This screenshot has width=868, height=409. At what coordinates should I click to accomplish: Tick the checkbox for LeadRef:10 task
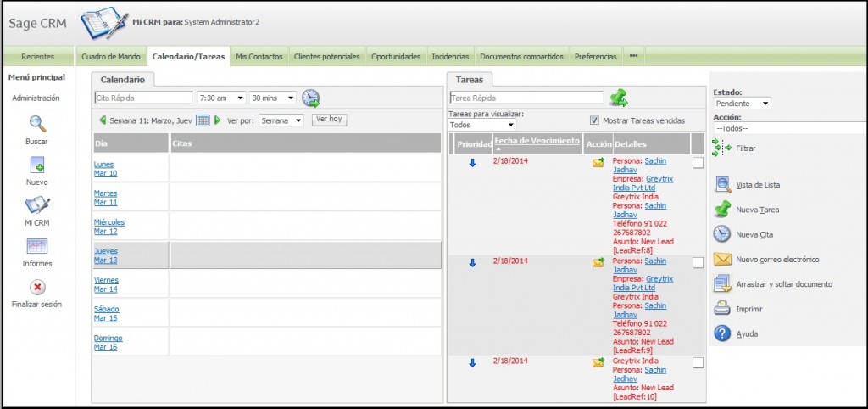698,362
